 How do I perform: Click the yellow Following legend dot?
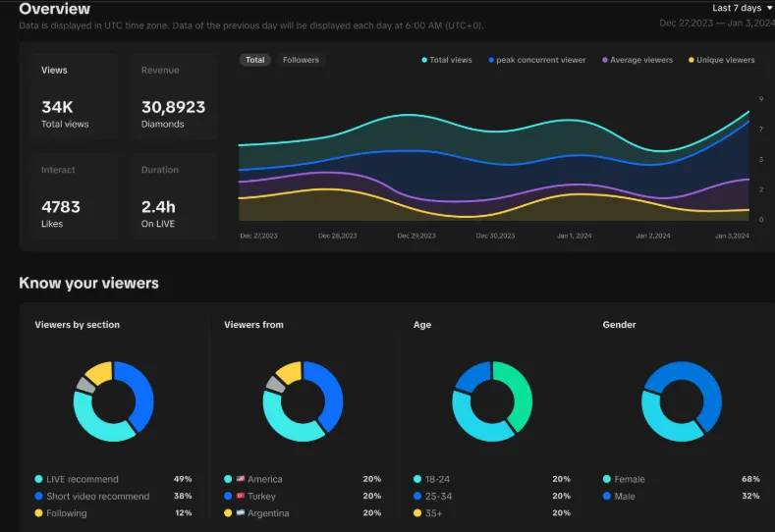38,513
